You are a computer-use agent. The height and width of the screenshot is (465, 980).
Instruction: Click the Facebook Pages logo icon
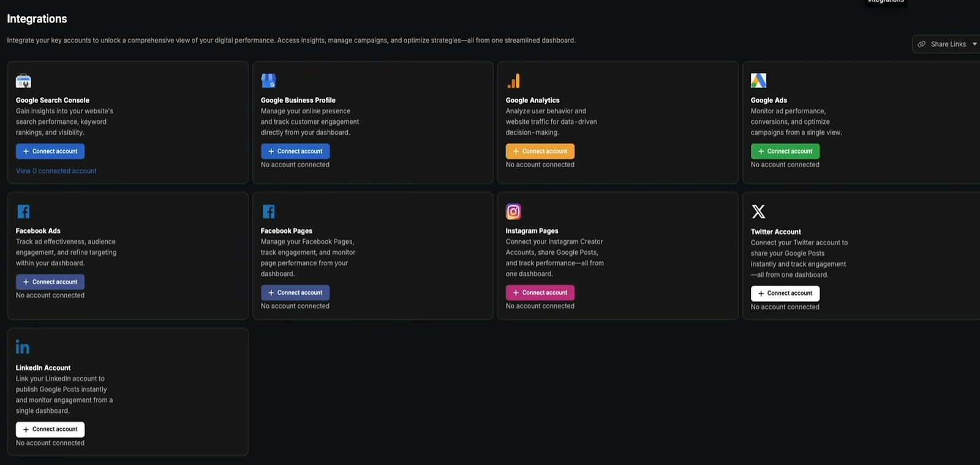[268, 211]
